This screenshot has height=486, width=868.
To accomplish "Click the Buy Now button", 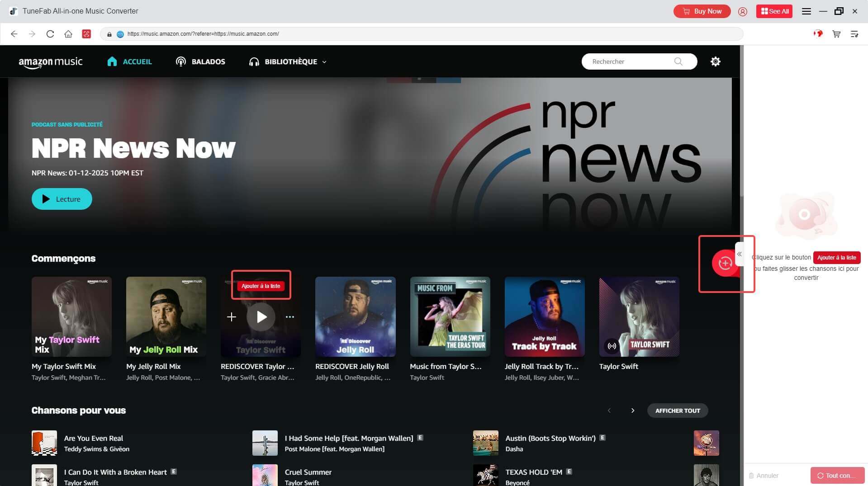I will coord(702,11).
